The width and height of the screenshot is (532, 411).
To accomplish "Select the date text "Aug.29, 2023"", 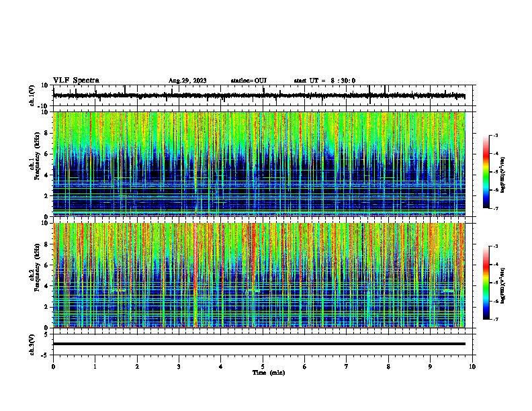I will click(187, 81).
